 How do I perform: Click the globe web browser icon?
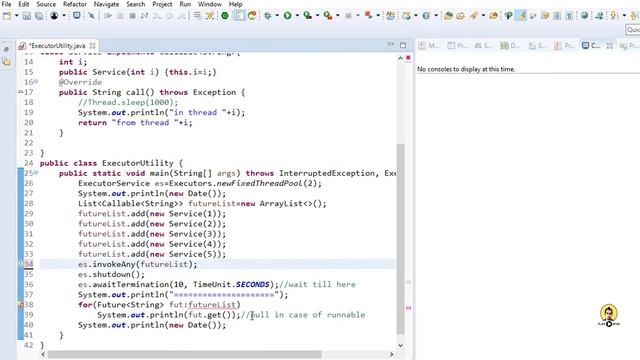pos(584,16)
